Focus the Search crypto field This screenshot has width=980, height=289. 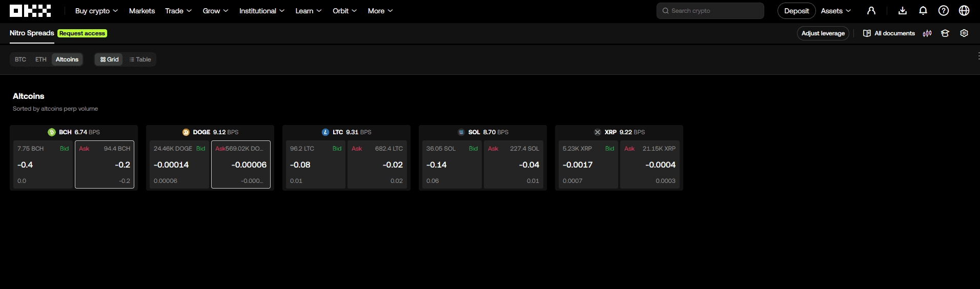(710, 11)
